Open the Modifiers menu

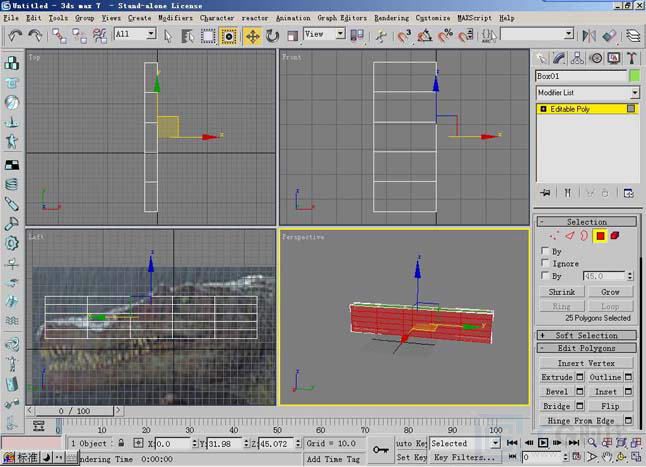coord(176,18)
